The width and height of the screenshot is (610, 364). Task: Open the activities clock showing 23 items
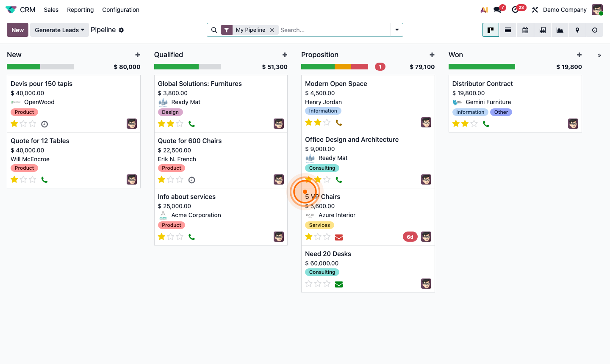click(x=516, y=9)
